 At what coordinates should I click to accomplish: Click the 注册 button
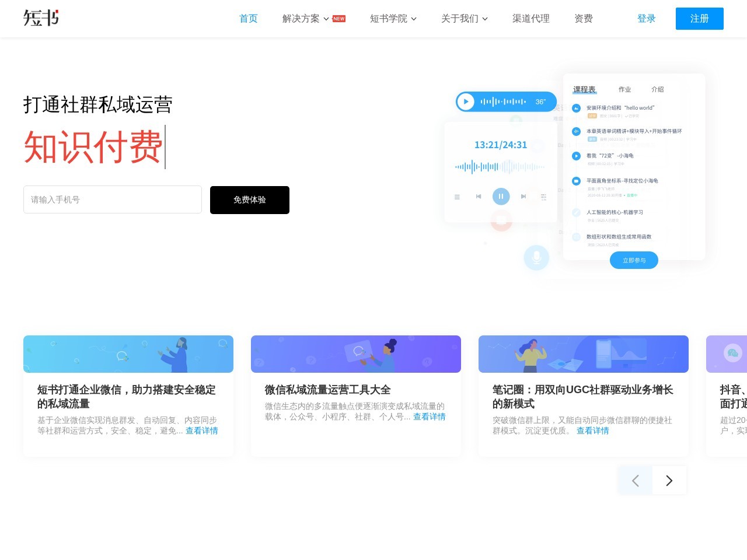click(700, 19)
